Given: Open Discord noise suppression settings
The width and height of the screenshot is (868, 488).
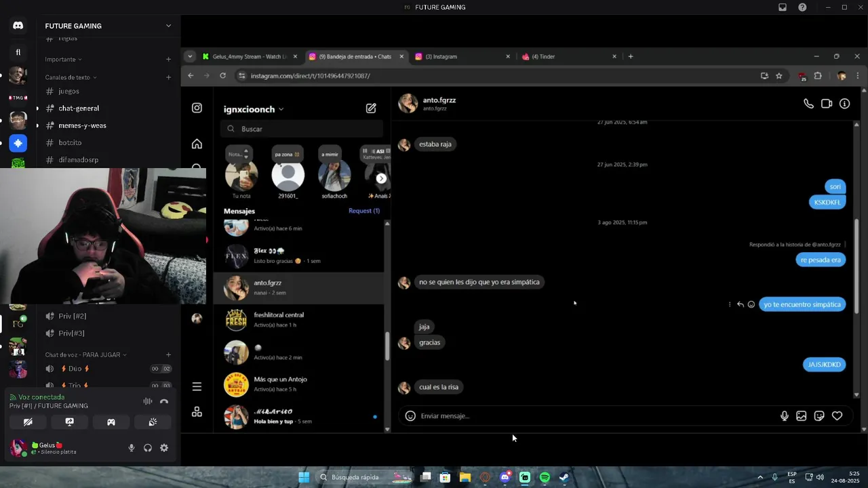Looking at the screenshot, I should click(x=147, y=401).
